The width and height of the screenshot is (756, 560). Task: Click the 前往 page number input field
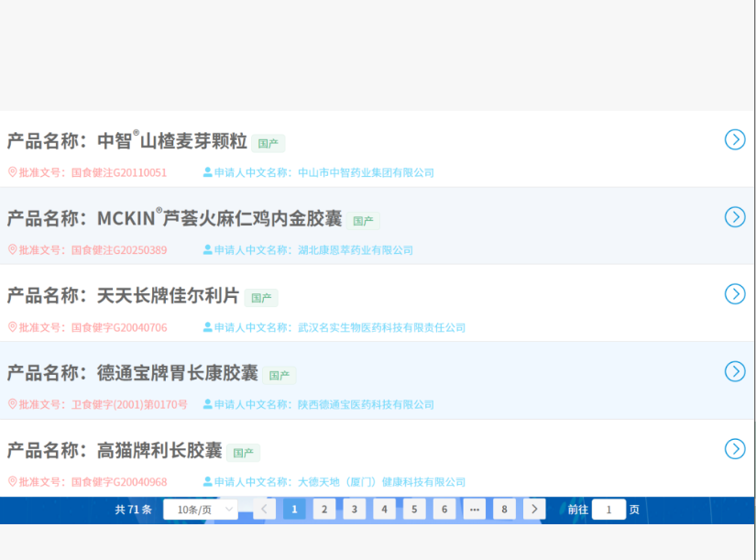[608, 510]
